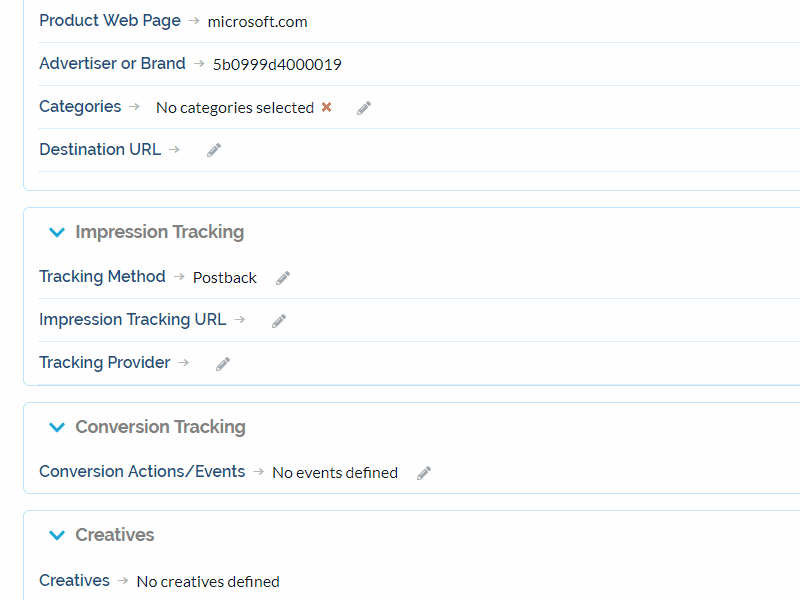Remove selected categories using red X icon
This screenshot has width=800, height=600.
(x=328, y=107)
